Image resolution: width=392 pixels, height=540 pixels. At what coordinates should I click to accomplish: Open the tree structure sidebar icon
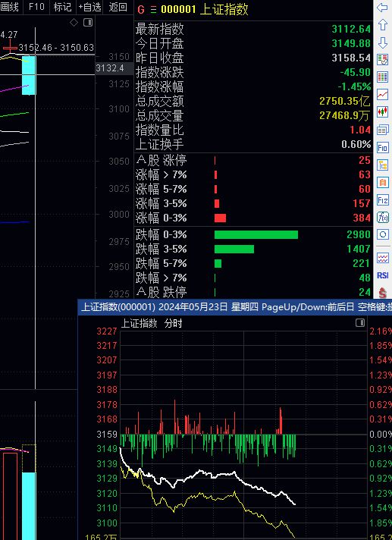coord(383,165)
